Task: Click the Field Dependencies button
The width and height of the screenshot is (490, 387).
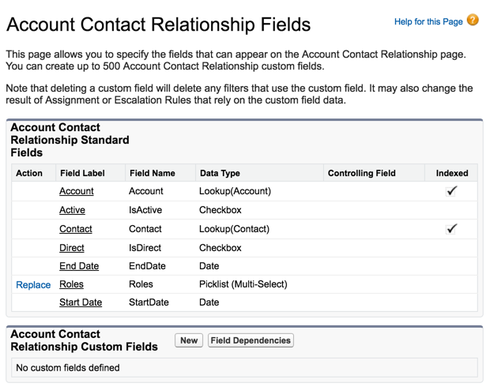Action: (251, 340)
